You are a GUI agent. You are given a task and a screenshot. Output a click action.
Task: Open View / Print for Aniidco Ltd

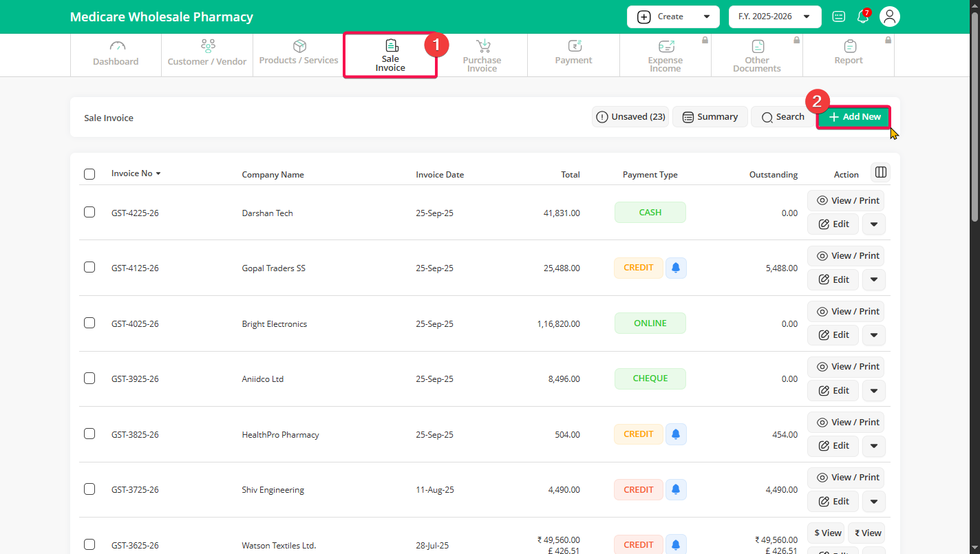pos(846,367)
